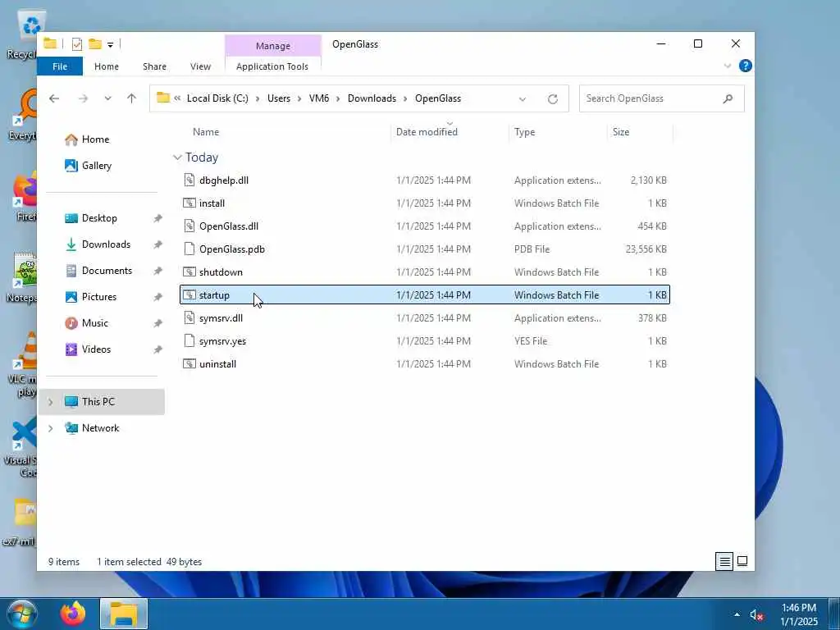840x630 pixels.
Task: Click the Properties quick access icon
Action: click(x=76, y=44)
